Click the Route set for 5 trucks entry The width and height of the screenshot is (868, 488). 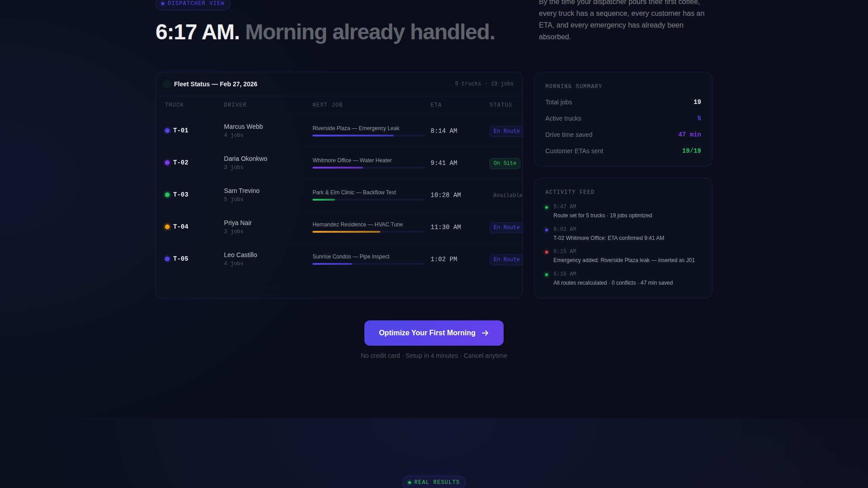[x=603, y=216]
